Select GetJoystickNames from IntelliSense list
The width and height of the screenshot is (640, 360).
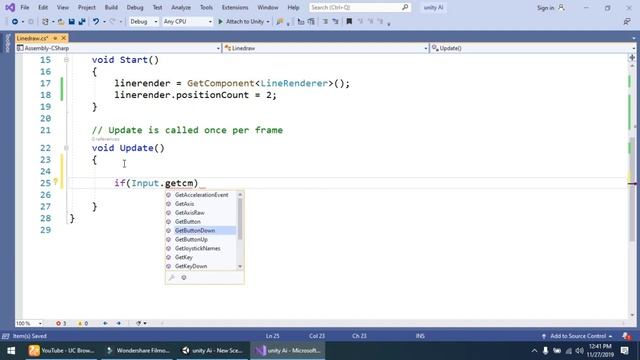click(x=201, y=248)
